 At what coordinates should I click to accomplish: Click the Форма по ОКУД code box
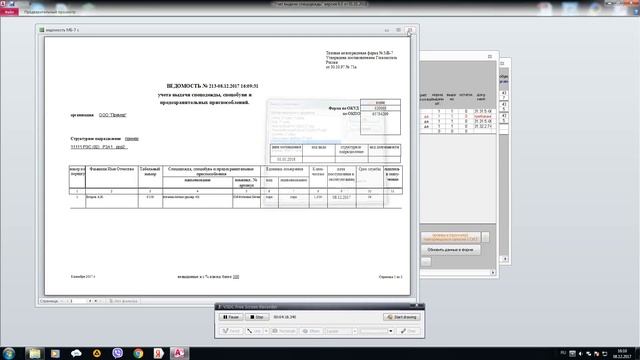(380, 109)
